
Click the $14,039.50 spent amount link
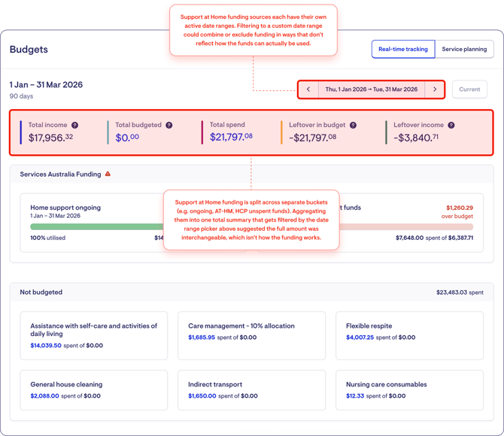(44, 346)
